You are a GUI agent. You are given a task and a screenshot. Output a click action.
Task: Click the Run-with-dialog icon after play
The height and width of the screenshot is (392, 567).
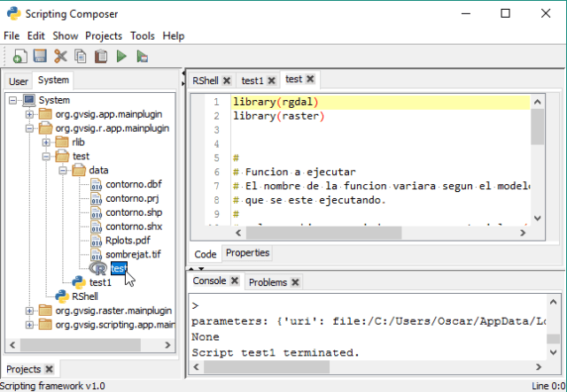tap(142, 57)
